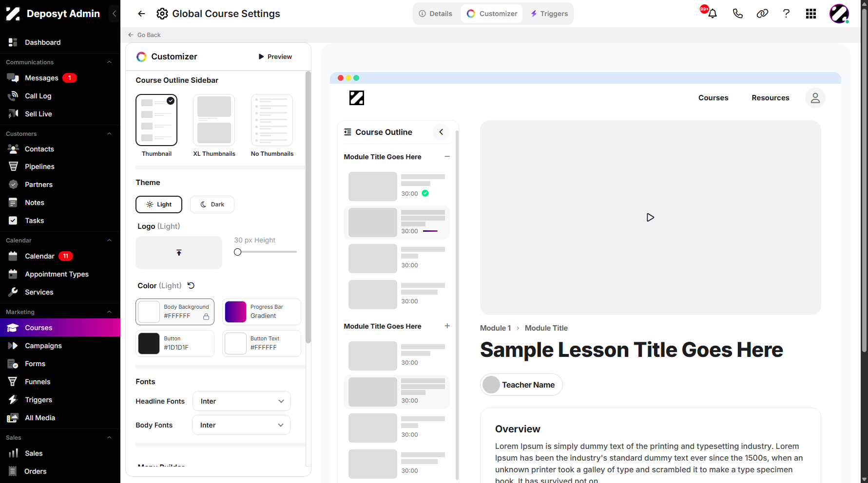
Task: Adjust the logo height slider handle
Action: click(x=237, y=252)
